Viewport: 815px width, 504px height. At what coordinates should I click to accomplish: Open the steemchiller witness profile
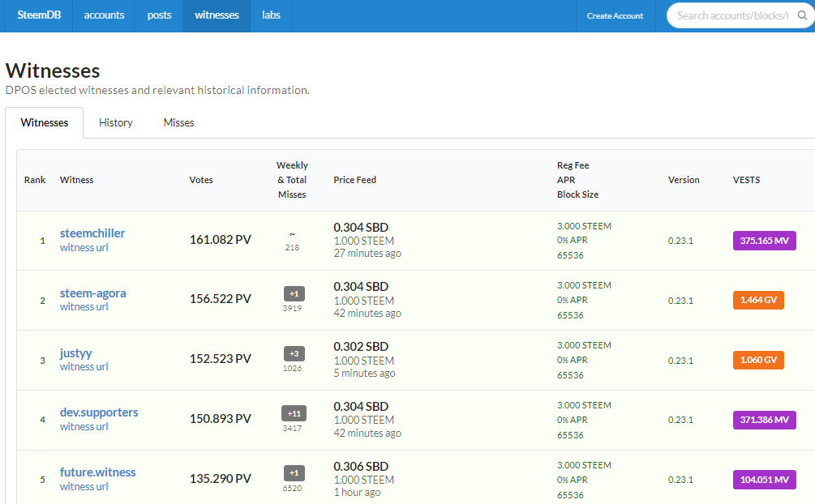(92, 233)
